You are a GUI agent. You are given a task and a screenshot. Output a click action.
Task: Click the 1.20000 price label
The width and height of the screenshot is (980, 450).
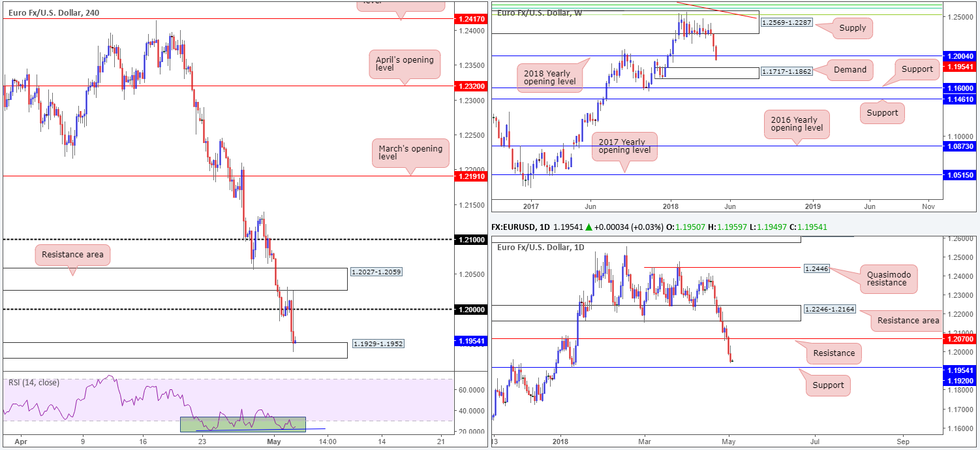tap(470, 310)
